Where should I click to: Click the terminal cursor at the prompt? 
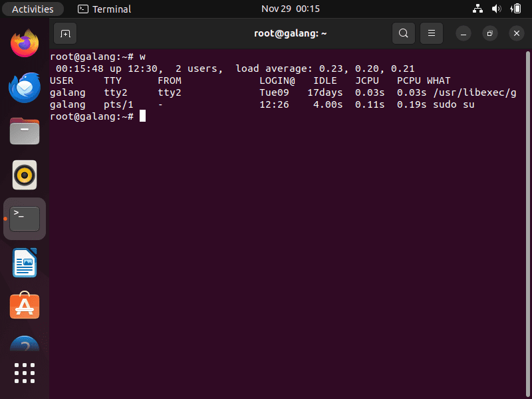pos(143,116)
